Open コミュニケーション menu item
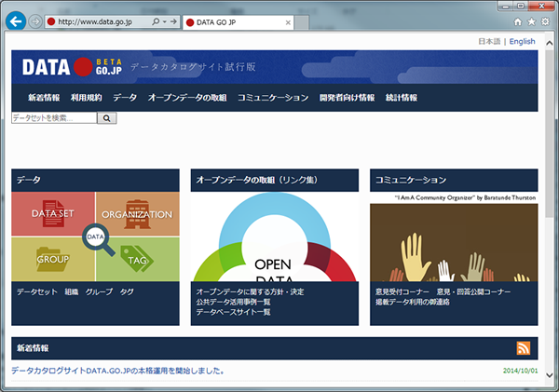The width and height of the screenshot is (559, 392). (273, 98)
